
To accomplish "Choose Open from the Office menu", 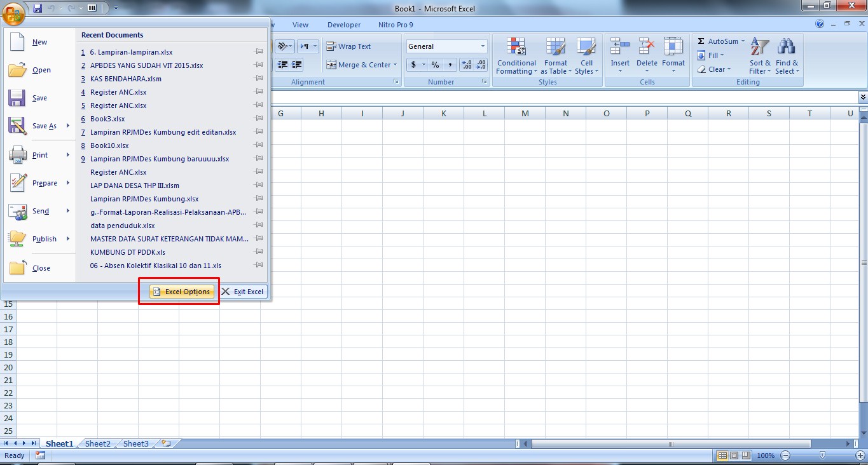I will [39, 70].
